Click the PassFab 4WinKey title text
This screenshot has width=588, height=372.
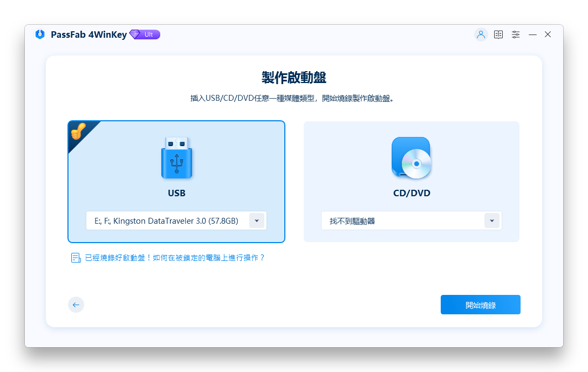click(x=89, y=35)
